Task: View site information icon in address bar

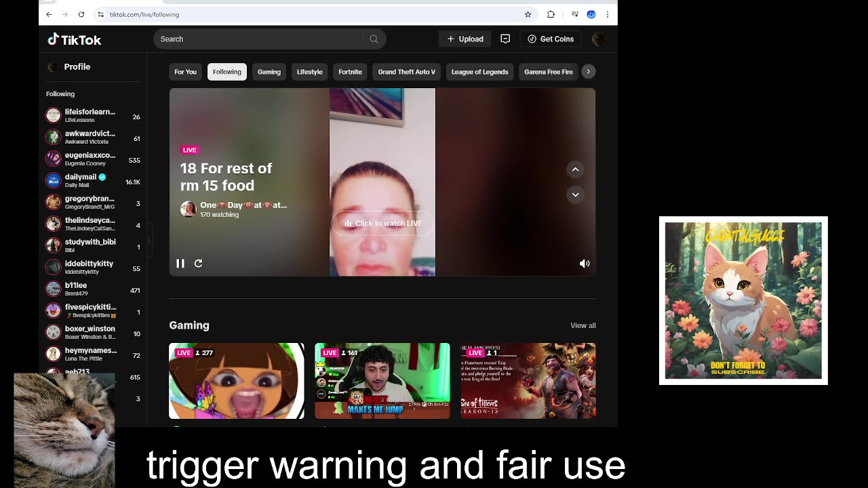Action: pos(100,14)
